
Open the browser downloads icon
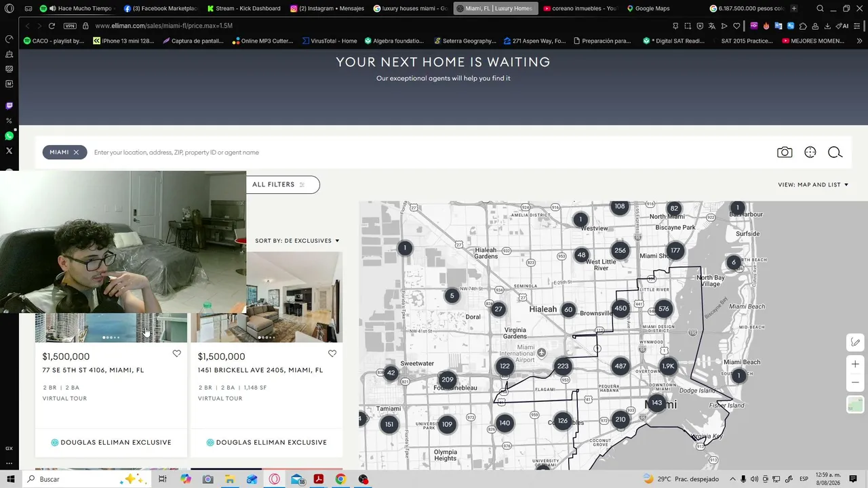[x=827, y=26]
